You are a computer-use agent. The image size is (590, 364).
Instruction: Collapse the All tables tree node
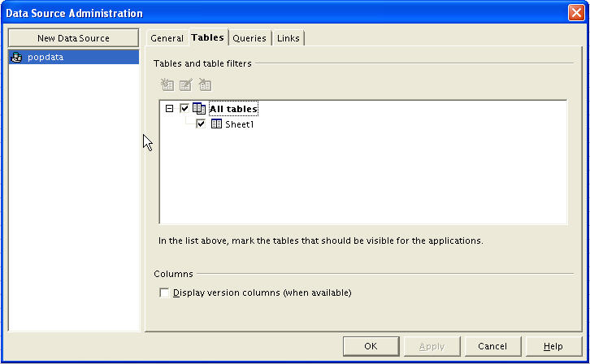169,108
